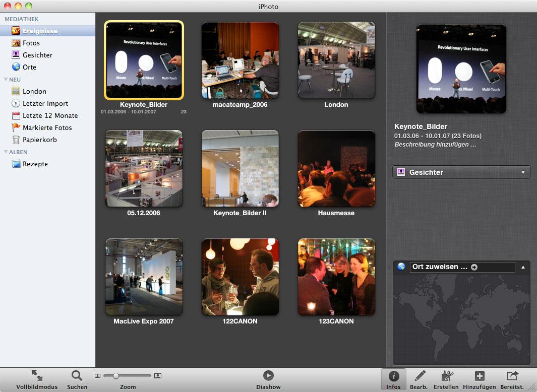Click the globe icon in the Ort panel
The height and width of the screenshot is (392, 537).
point(401,267)
